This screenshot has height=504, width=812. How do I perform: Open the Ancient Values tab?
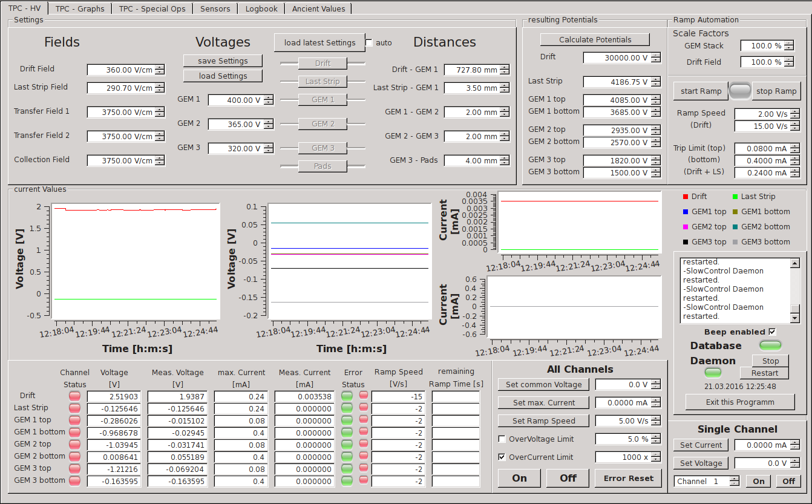[319, 8]
